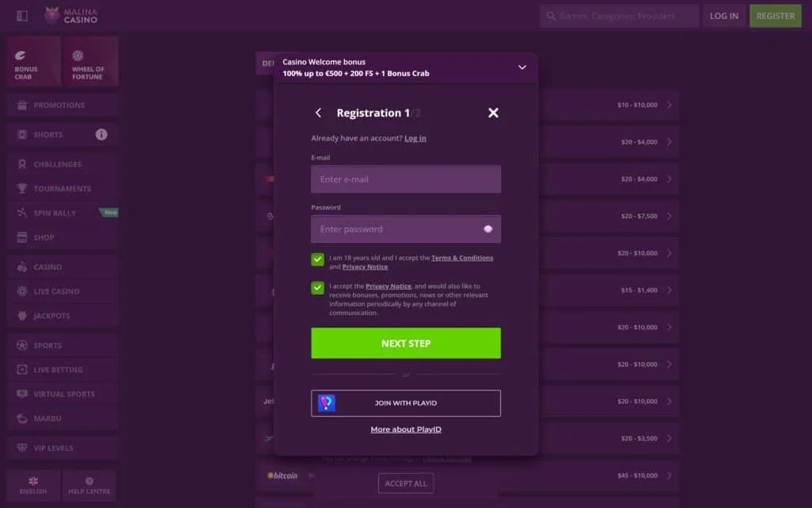Open the Help Centre
Image resolution: width=812 pixels, height=508 pixels.
point(89,486)
